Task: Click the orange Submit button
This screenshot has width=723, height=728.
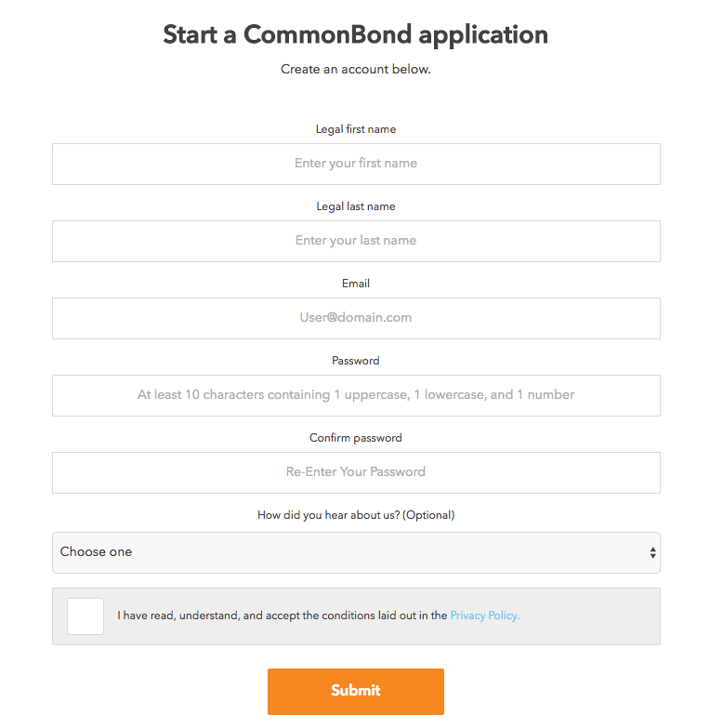Action: point(356,692)
